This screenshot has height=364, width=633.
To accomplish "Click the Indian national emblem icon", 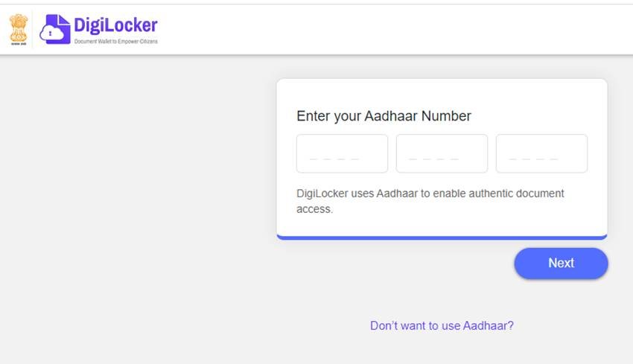I will 19,29.
